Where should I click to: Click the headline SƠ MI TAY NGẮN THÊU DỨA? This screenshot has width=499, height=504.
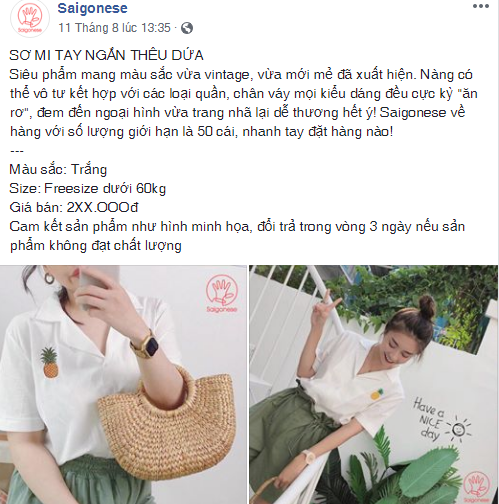[x=106, y=55]
